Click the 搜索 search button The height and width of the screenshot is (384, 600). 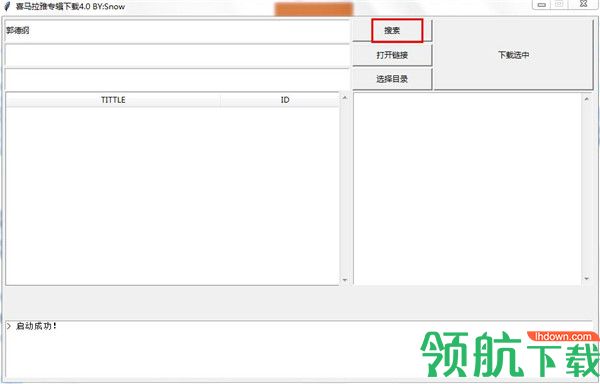pos(392,30)
